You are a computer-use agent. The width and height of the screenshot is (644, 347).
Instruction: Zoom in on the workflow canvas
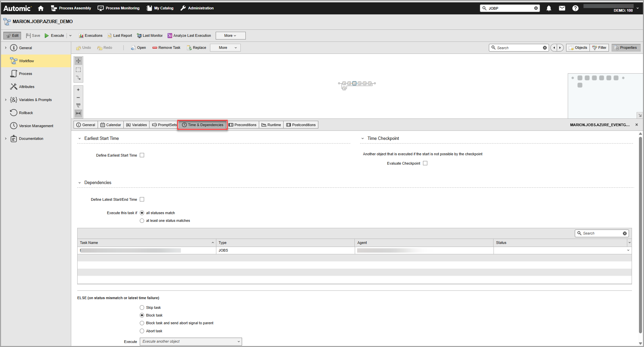[78, 90]
